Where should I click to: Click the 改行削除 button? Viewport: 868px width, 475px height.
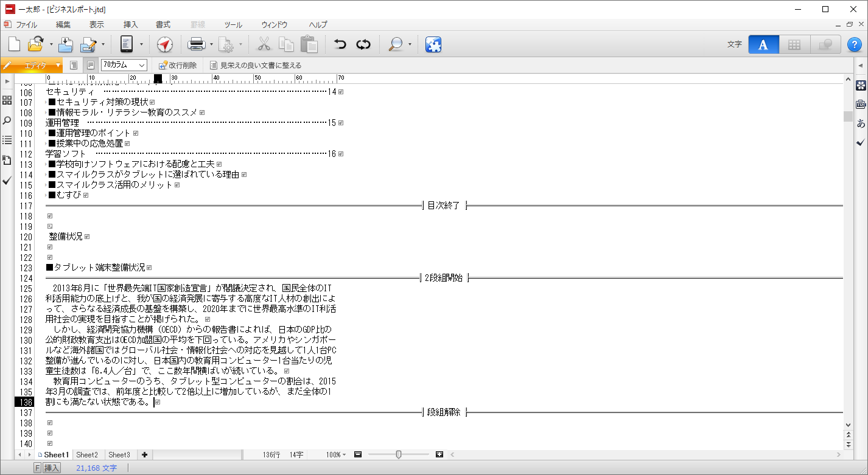(x=177, y=65)
